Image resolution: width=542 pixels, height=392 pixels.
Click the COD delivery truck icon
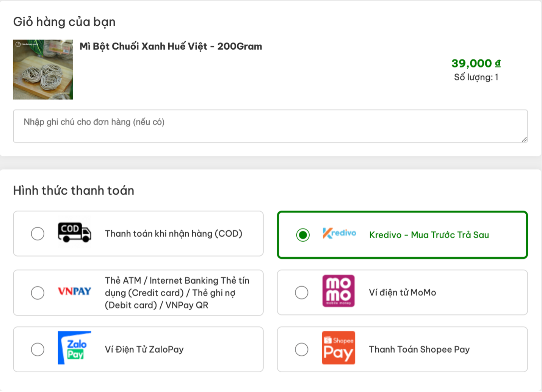point(74,232)
